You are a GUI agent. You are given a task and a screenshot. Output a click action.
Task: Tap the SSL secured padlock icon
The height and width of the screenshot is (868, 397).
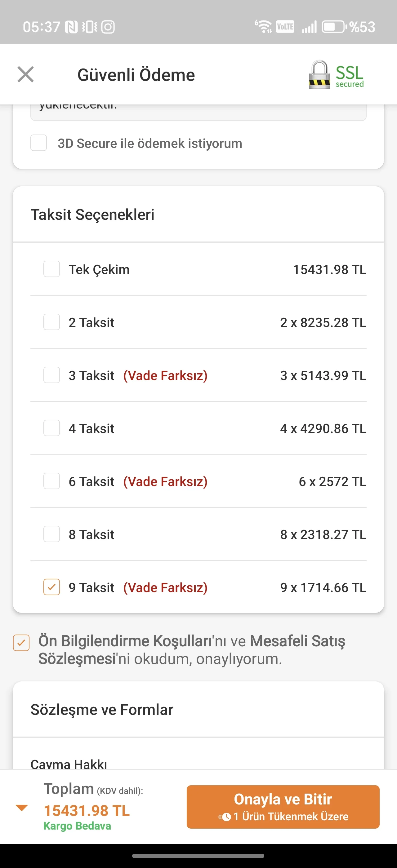319,75
